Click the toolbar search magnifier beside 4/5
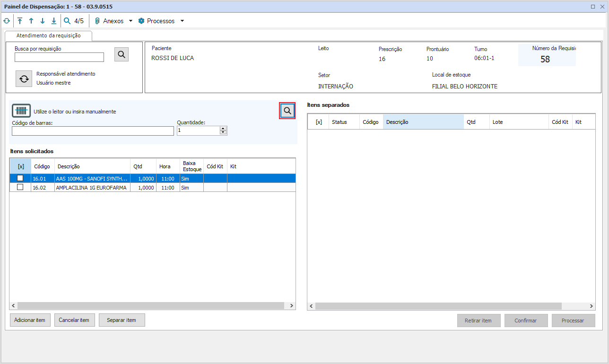609x364 pixels. 67,21
